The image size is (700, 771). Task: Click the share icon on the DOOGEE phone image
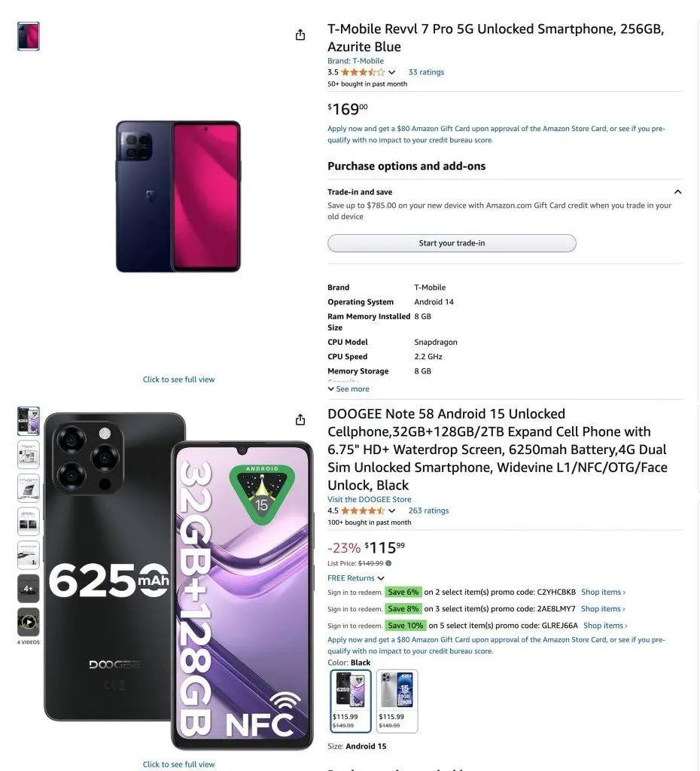click(x=300, y=419)
